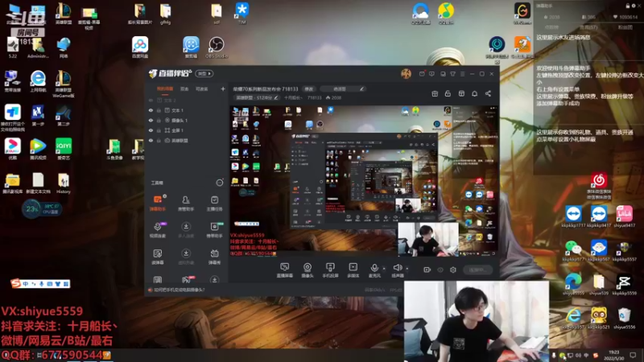
Task: Toggle visibility of the 全屏 1 source
Action: point(151,130)
